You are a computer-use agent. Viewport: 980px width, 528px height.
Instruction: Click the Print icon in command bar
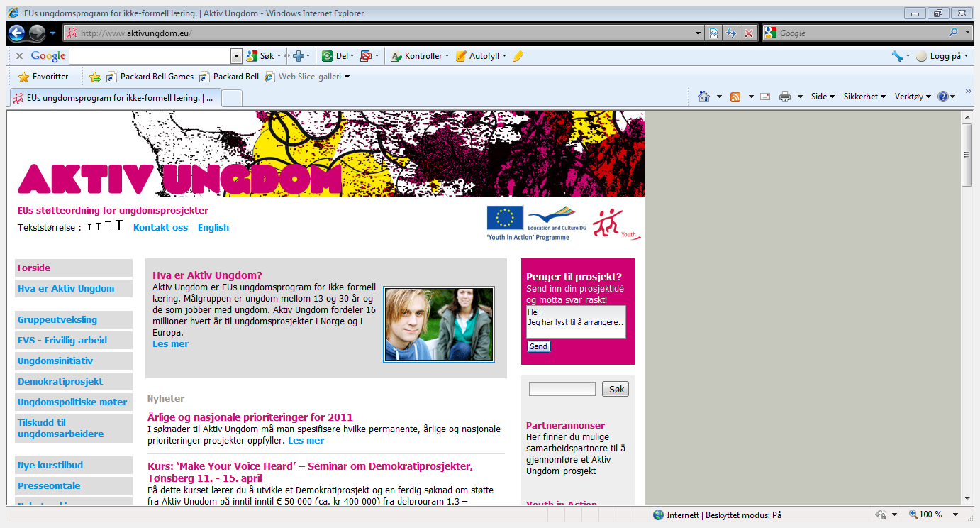[x=785, y=97]
